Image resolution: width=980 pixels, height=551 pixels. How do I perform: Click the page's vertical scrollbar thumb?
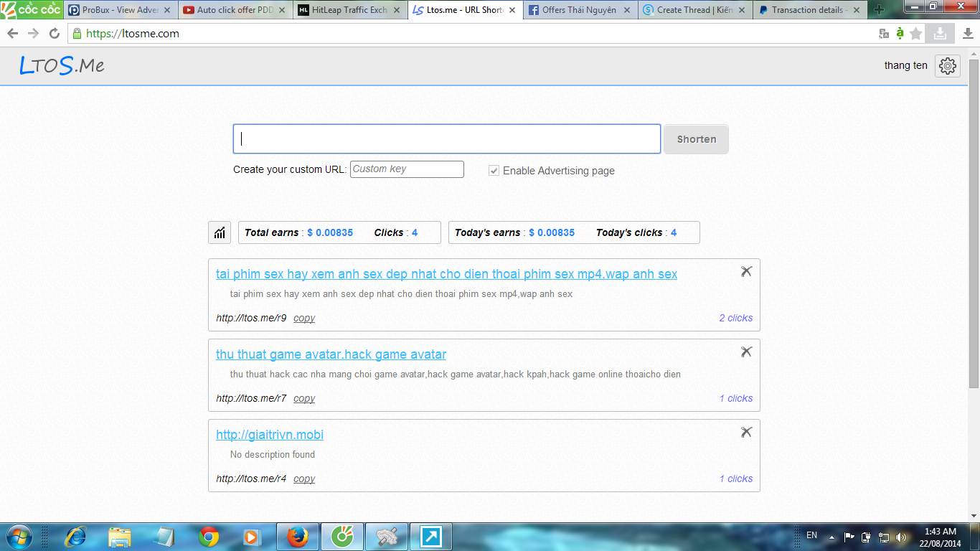pyautogui.click(x=974, y=224)
